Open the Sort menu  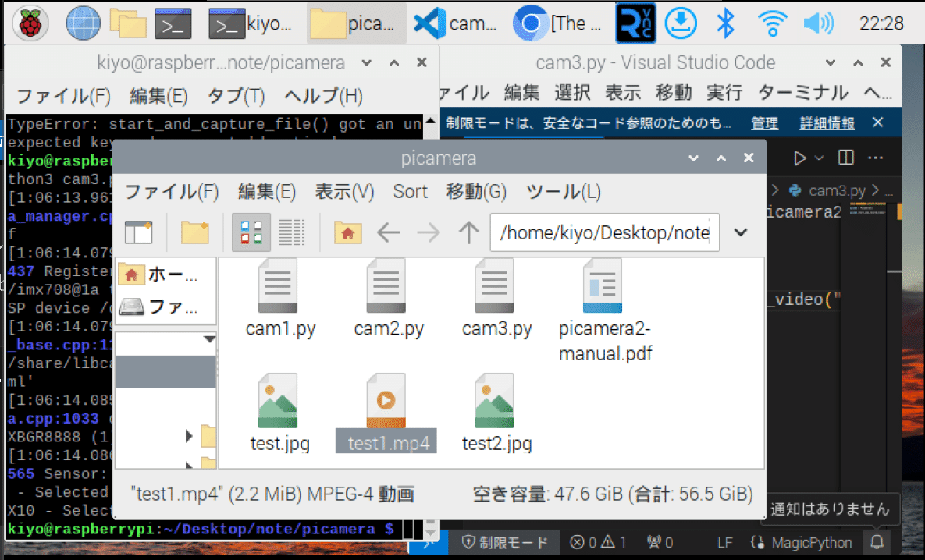410,191
